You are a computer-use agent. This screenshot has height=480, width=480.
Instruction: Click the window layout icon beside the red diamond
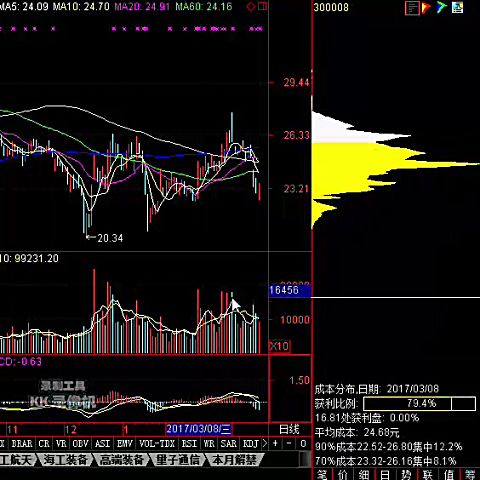pyautogui.click(x=263, y=7)
